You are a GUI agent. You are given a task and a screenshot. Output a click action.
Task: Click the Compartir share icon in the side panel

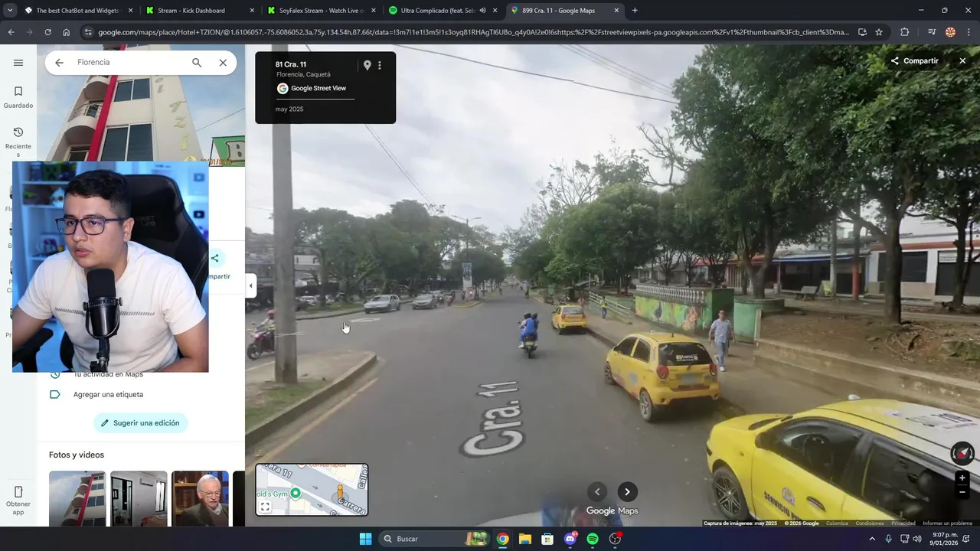click(215, 259)
